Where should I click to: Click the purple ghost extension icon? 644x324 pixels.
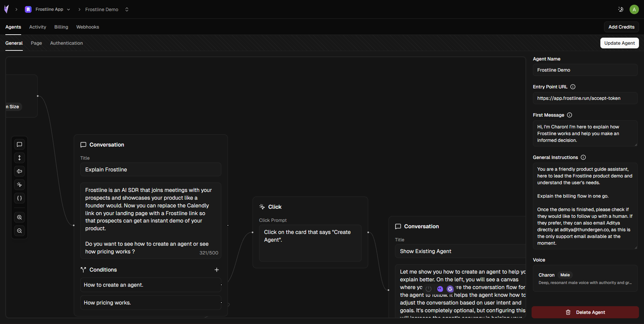point(440,289)
